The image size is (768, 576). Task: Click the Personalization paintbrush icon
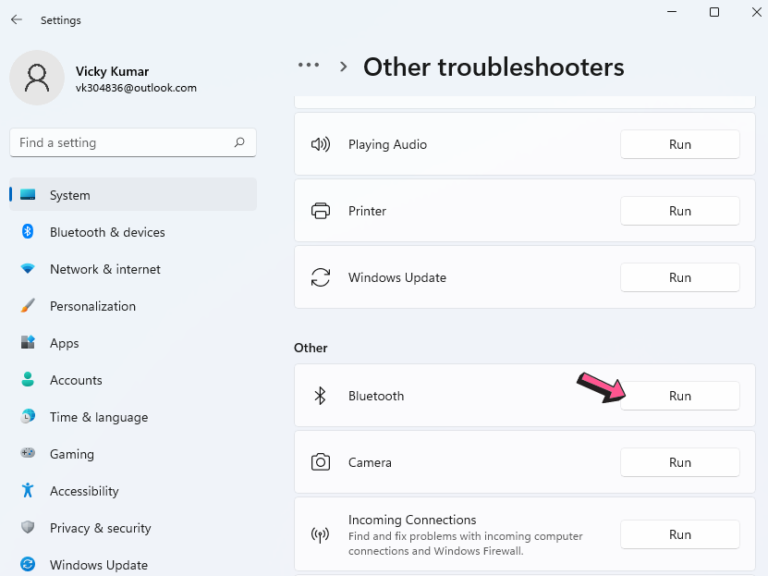[x=28, y=306]
